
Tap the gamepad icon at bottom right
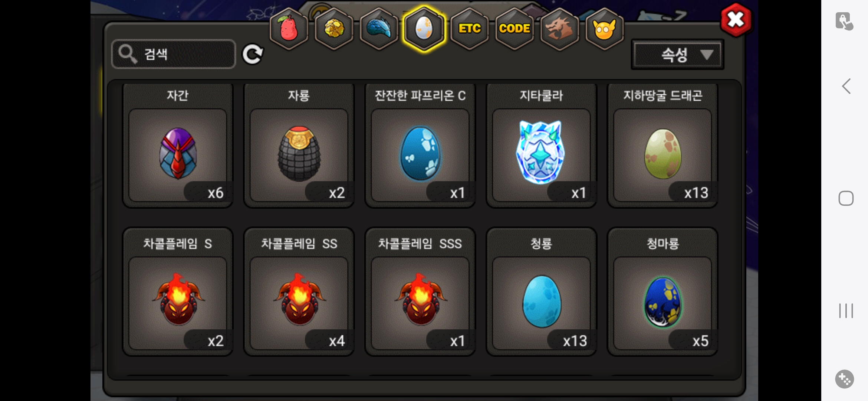[x=845, y=379]
